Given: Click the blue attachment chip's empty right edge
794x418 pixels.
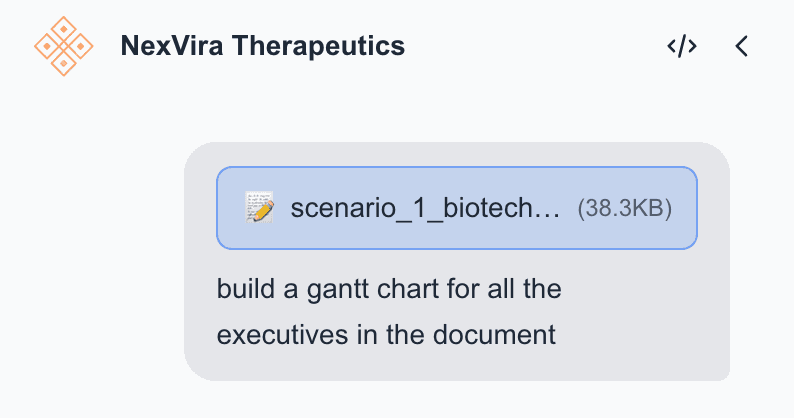Looking at the screenshot, I should coord(685,208).
